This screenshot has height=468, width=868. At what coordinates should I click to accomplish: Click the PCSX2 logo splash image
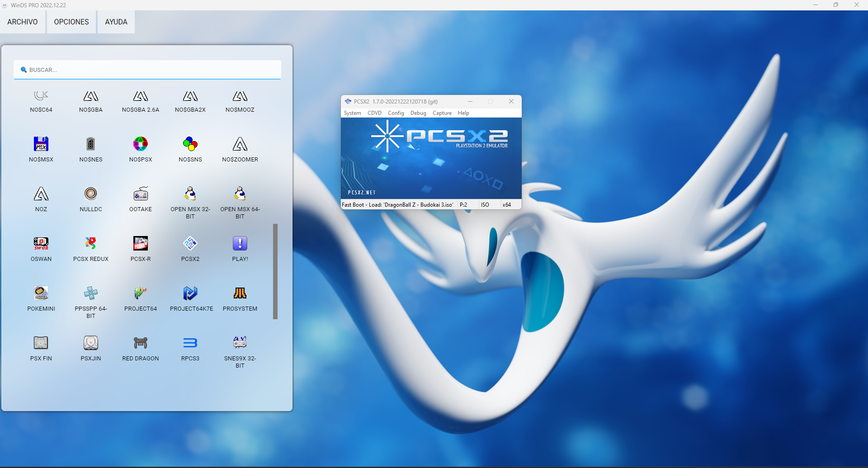click(x=431, y=158)
